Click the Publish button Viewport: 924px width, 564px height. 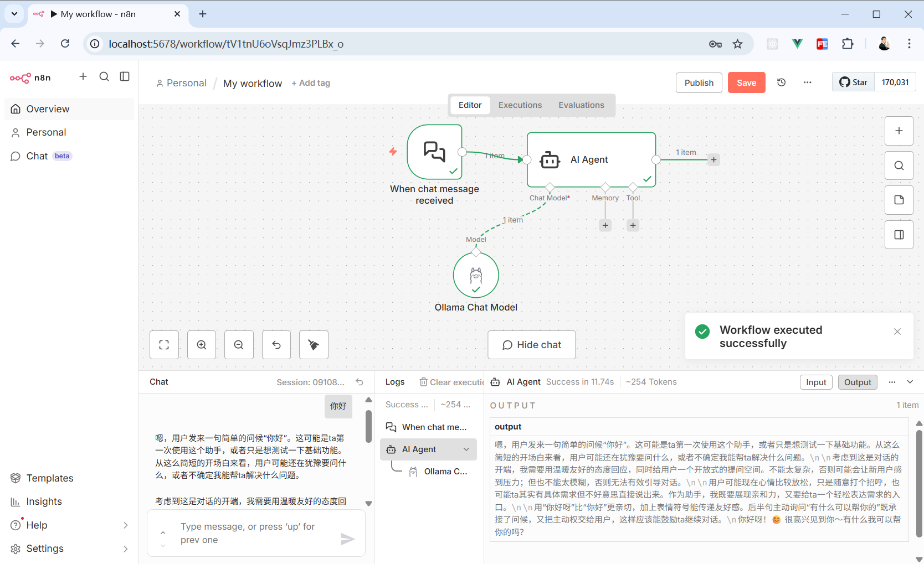699,82
